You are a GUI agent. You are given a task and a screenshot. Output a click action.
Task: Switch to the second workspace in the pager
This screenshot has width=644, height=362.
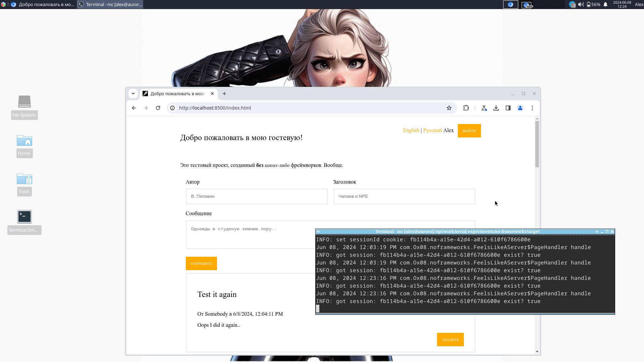pos(527,4)
